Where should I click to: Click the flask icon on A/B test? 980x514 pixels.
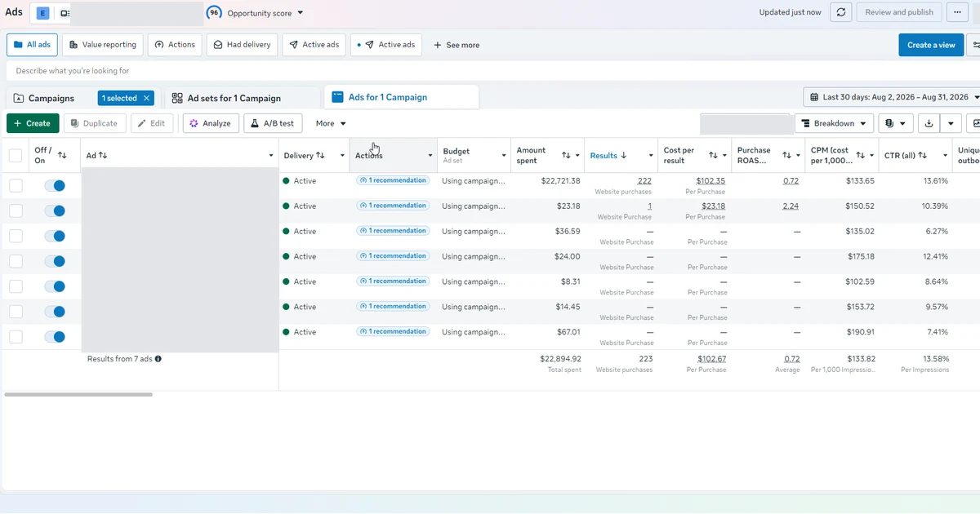(255, 123)
